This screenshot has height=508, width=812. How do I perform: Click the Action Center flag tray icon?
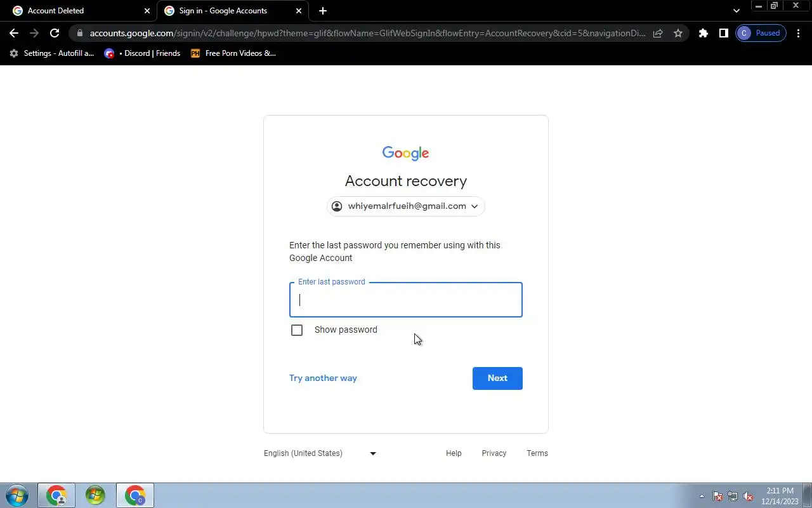[x=717, y=497]
